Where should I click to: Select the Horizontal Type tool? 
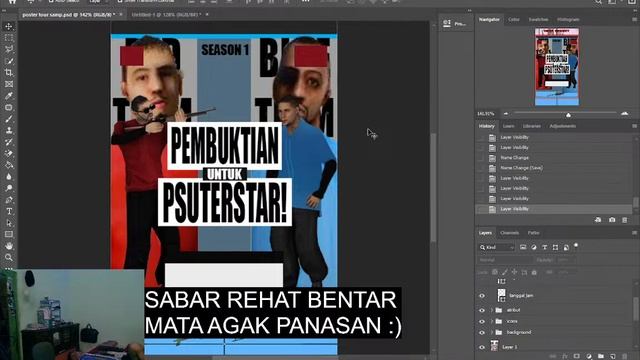[x=9, y=211]
